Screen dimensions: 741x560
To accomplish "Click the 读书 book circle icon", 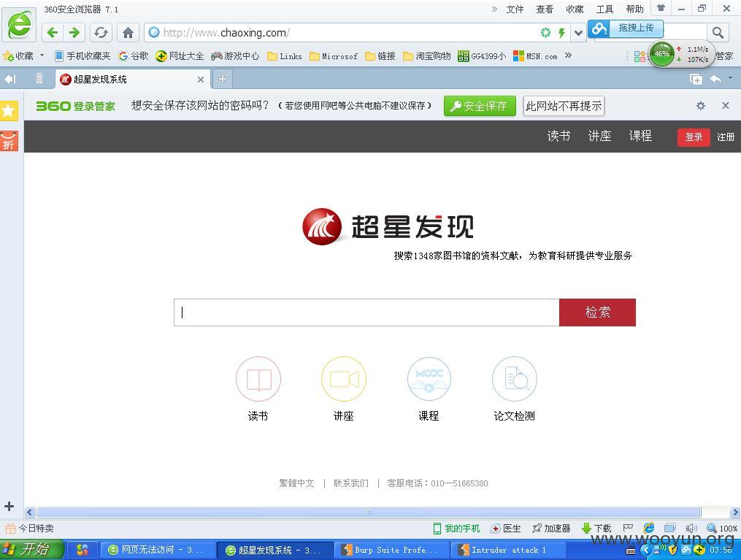I will 258,379.
